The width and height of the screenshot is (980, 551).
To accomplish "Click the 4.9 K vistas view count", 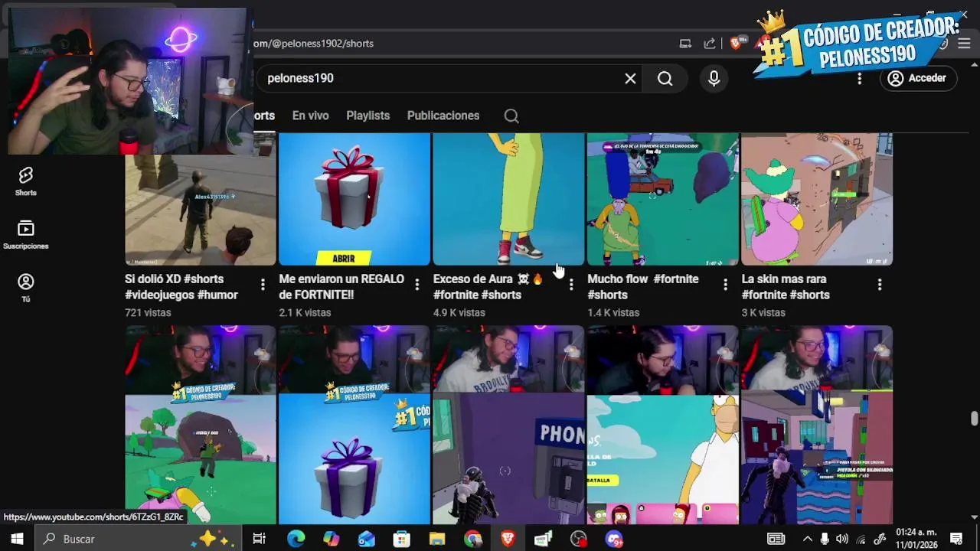I will coord(459,313).
